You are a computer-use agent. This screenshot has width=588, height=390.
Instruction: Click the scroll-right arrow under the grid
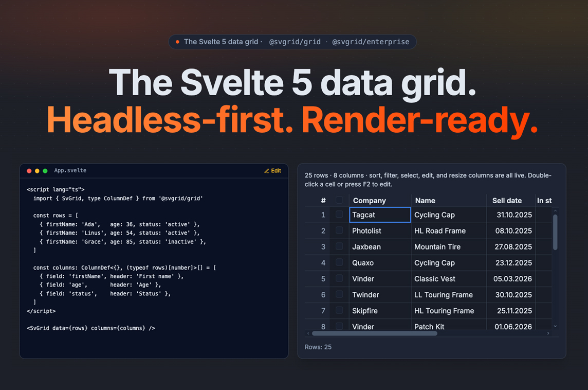point(548,333)
